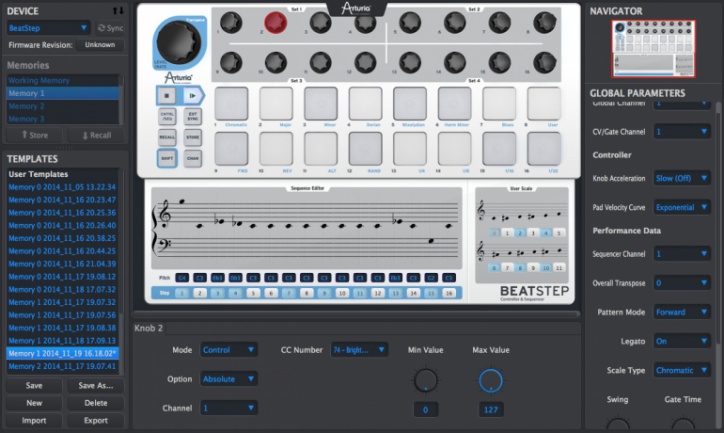Select pad 4 labeled Dorian
Viewport: 724px width, 433px height.
[365, 104]
